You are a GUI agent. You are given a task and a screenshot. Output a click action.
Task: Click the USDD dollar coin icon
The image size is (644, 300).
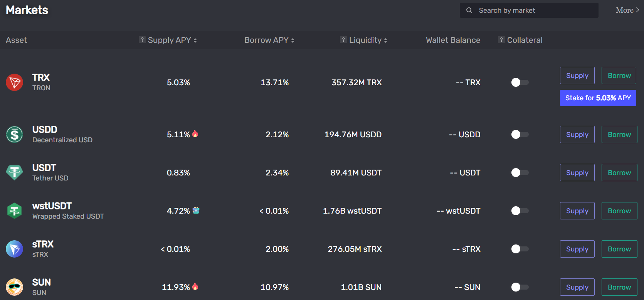(x=14, y=135)
